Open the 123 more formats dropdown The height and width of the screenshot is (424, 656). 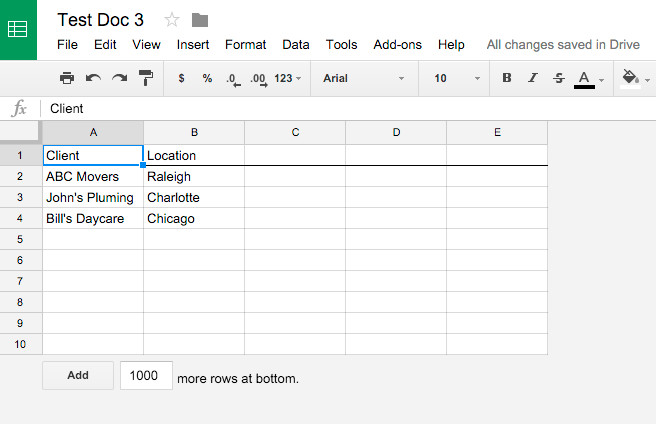click(287, 78)
